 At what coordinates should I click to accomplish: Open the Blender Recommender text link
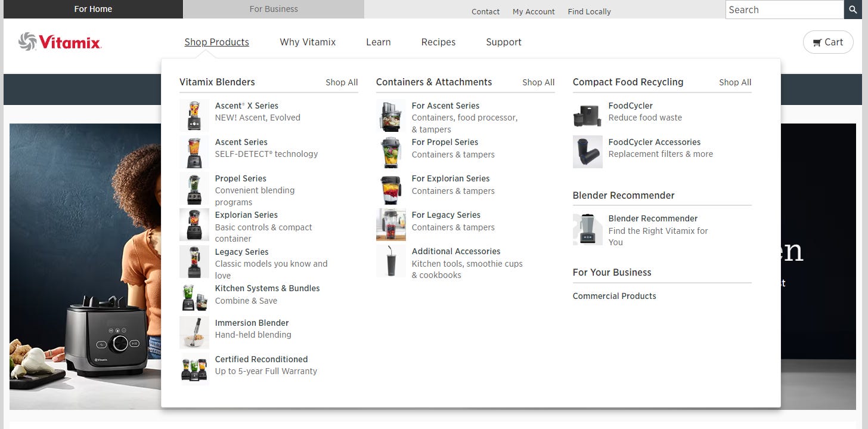[653, 218]
